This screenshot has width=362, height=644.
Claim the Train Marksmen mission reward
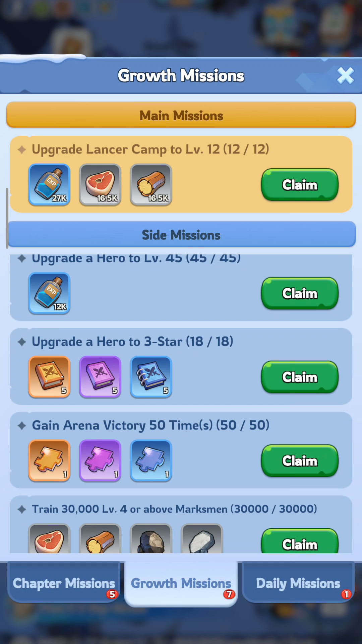(x=300, y=541)
